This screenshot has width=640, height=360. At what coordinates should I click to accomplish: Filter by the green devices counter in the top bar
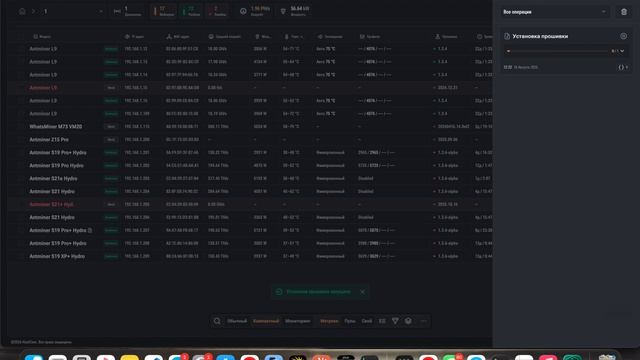pos(191,11)
